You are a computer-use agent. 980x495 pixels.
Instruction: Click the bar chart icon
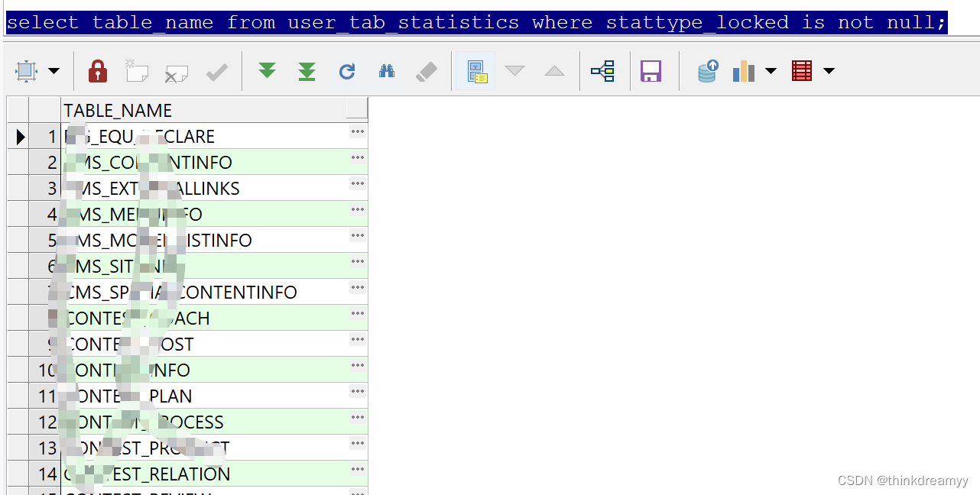pyautogui.click(x=744, y=72)
